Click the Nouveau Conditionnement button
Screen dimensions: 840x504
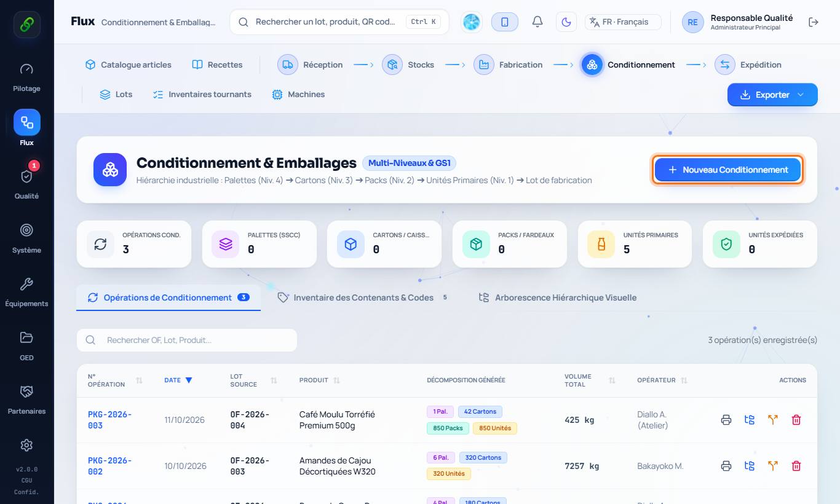click(x=727, y=170)
